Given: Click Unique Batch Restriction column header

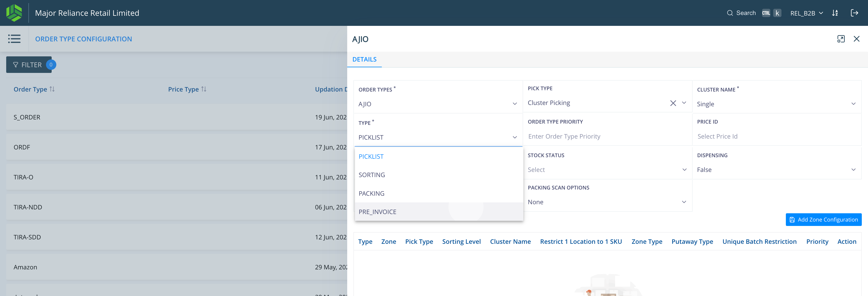Looking at the screenshot, I should [759, 241].
